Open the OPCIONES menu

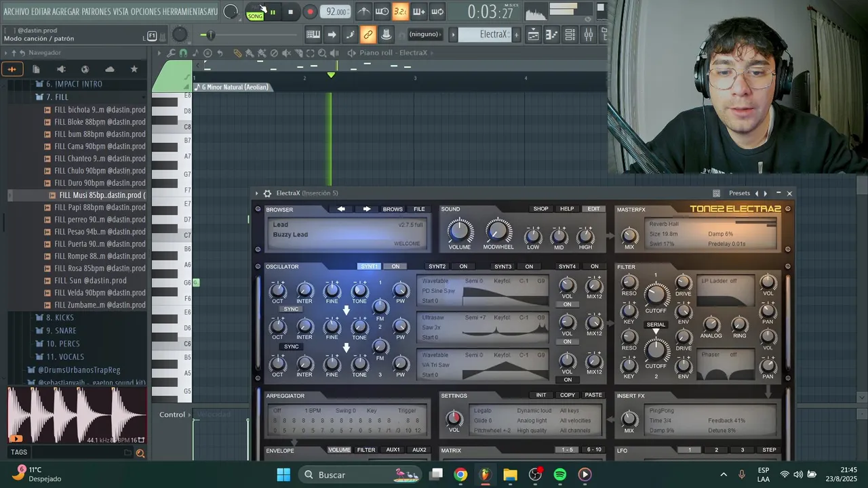click(145, 12)
